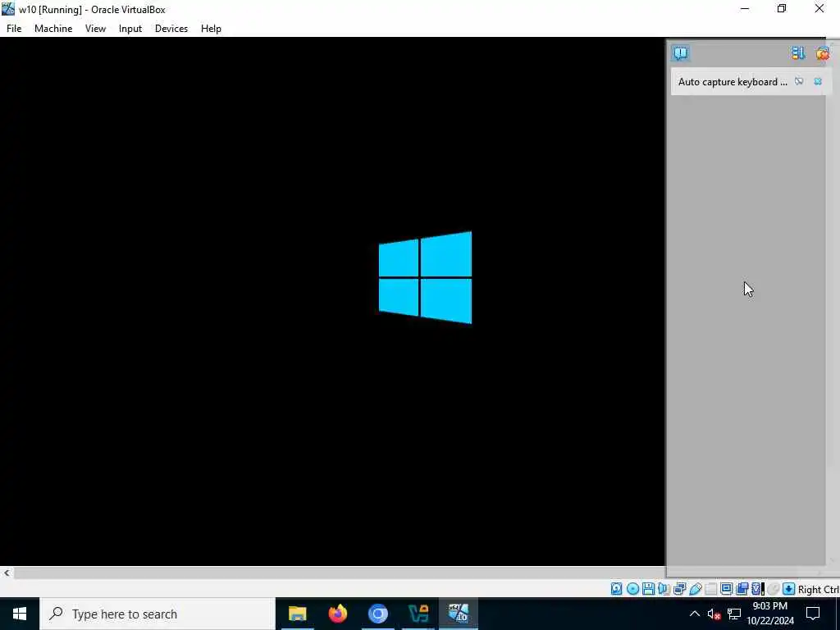
Task: Toggle the VirtualBox notification center speech bubble icon
Action: tap(681, 53)
